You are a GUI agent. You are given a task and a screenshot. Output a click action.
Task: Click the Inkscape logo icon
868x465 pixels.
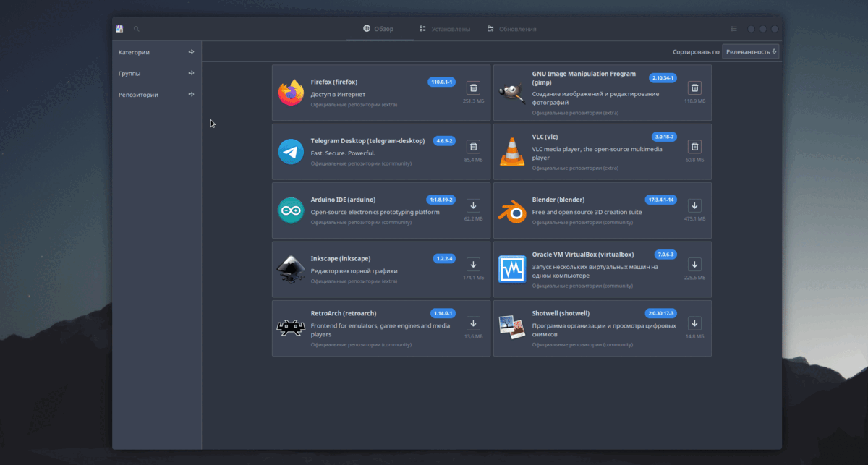pyautogui.click(x=291, y=270)
